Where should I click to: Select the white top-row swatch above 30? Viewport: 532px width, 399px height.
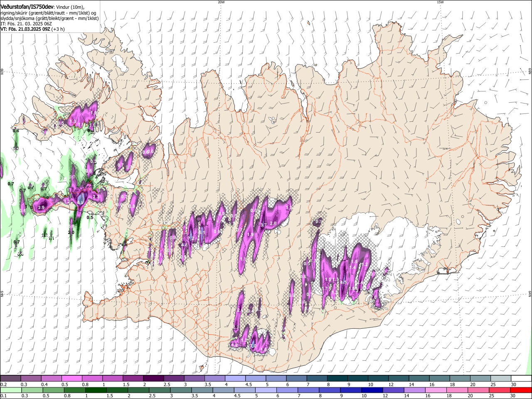[x=521, y=378]
